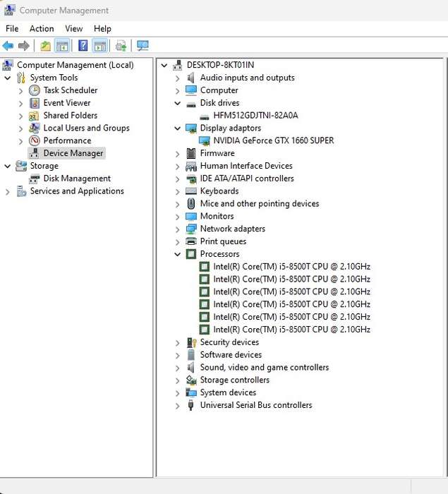Image resolution: width=448 pixels, height=494 pixels.
Task: Select the Performance label
Action: (67, 140)
